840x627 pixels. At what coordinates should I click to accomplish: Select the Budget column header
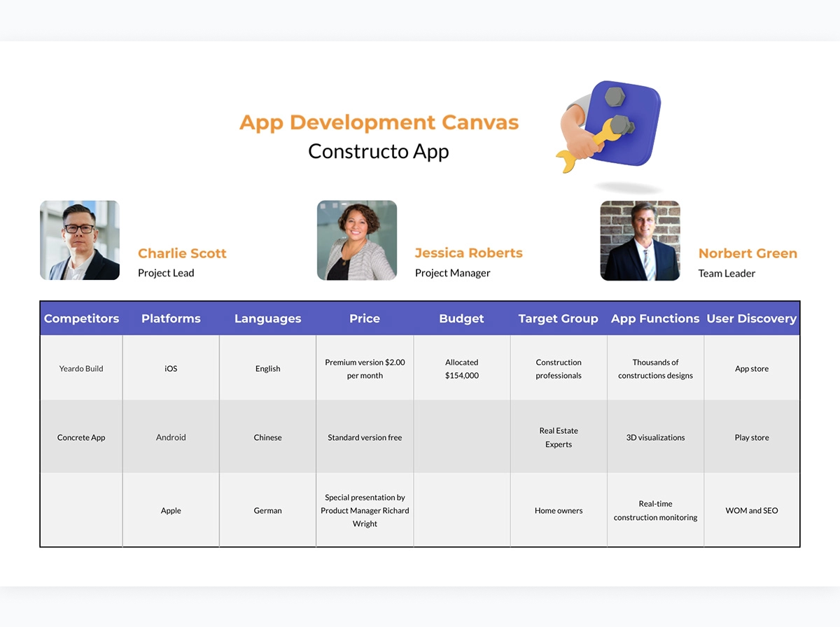pyautogui.click(x=461, y=318)
